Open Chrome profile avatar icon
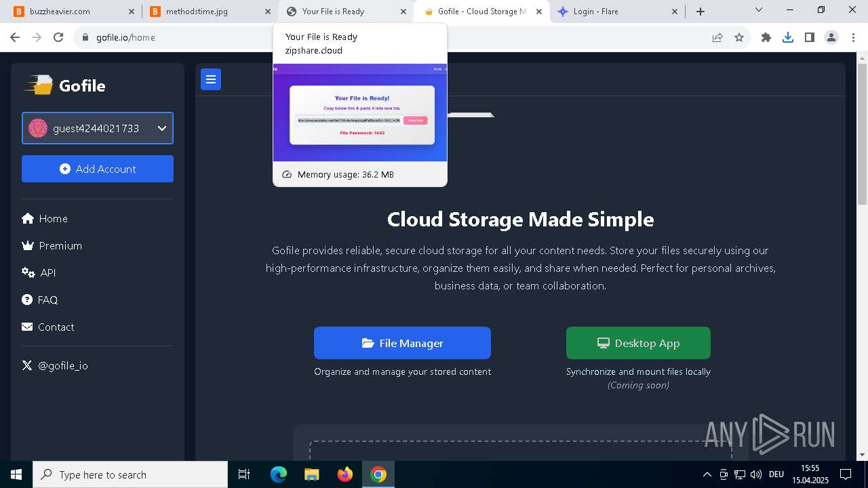 (x=831, y=37)
